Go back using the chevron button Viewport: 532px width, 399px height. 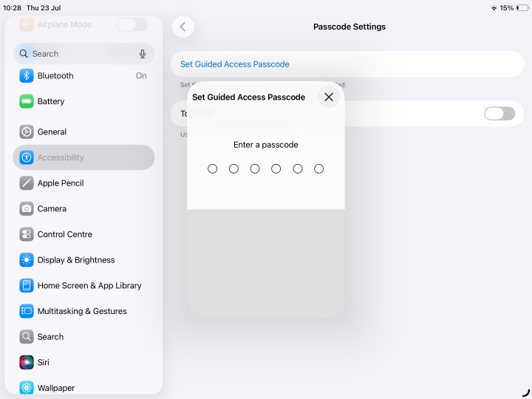click(183, 27)
